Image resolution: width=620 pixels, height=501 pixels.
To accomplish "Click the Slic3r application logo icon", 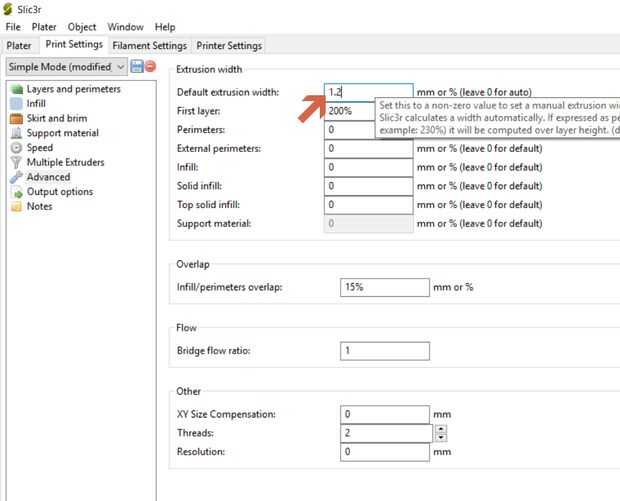I will 8,9.
